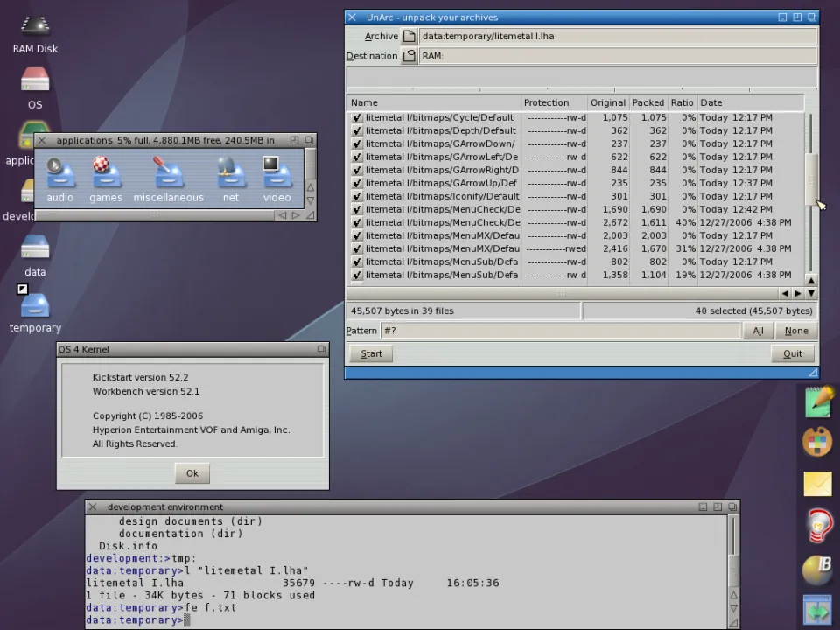Open the net drawer icon
Viewport: 840px width, 630px height.
point(230,174)
